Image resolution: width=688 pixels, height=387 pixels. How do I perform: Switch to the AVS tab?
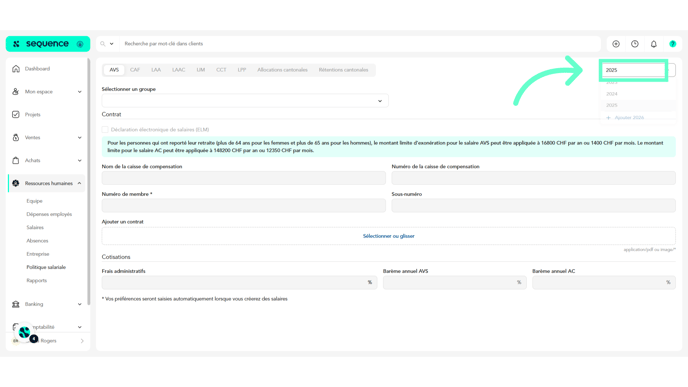114,70
